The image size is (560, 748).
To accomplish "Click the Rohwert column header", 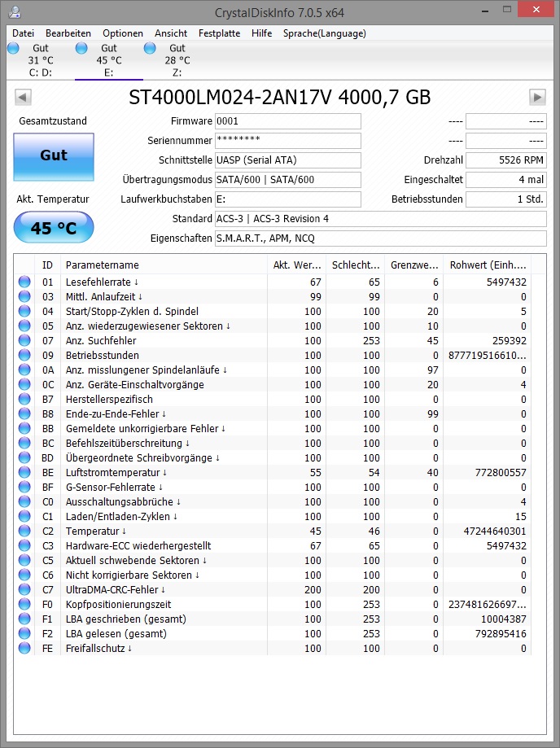I will (x=487, y=265).
